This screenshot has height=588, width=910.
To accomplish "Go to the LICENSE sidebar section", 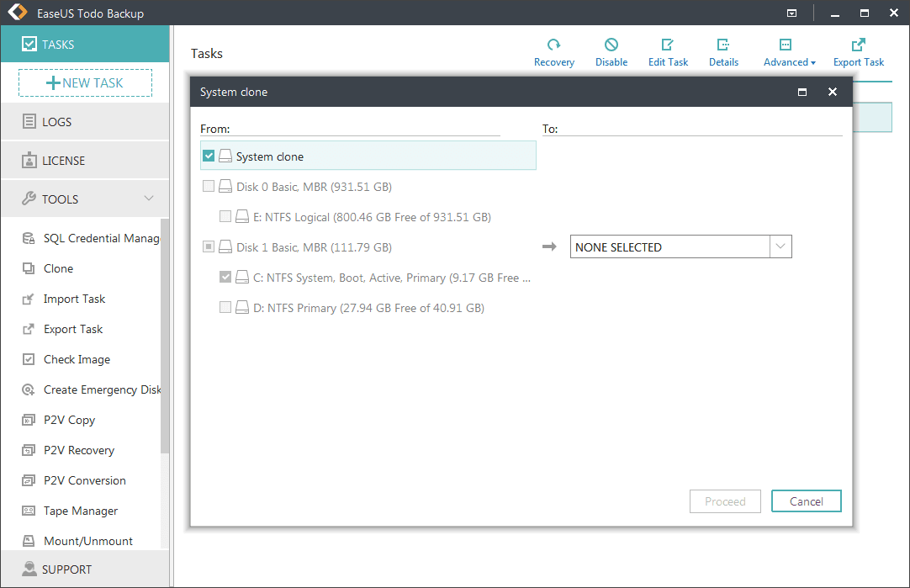I will [63, 161].
